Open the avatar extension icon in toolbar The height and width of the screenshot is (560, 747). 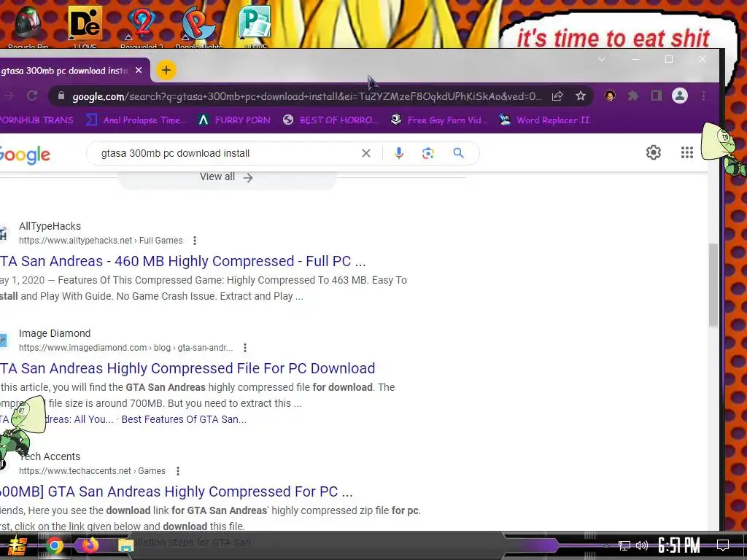[x=609, y=96]
